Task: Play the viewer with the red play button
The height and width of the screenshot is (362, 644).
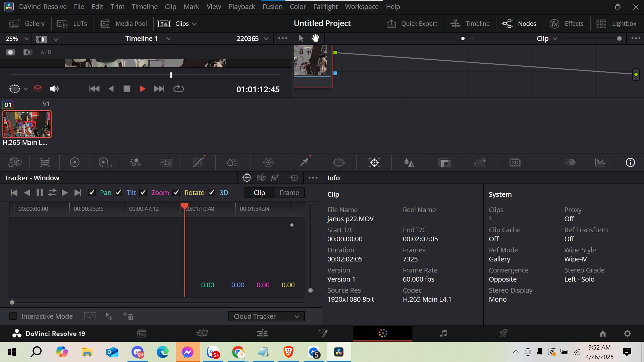Action: 142,89
